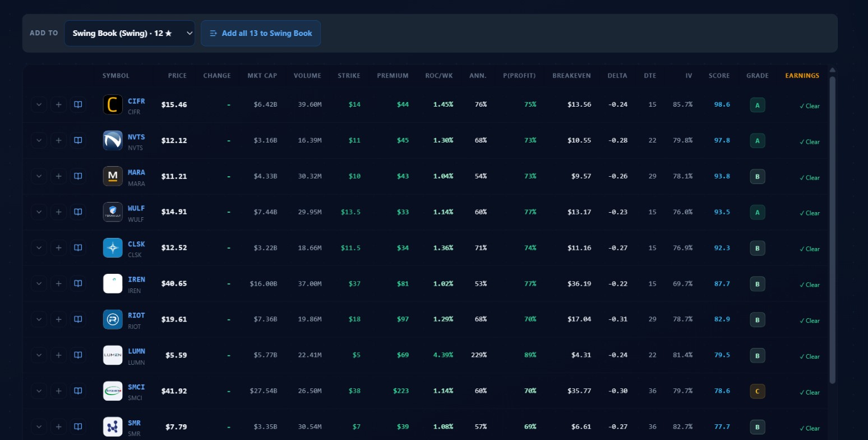Image resolution: width=868 pixels, height=440 pixels.
Task: Open the Swing Book dropdown
Action: coord(130,33)
